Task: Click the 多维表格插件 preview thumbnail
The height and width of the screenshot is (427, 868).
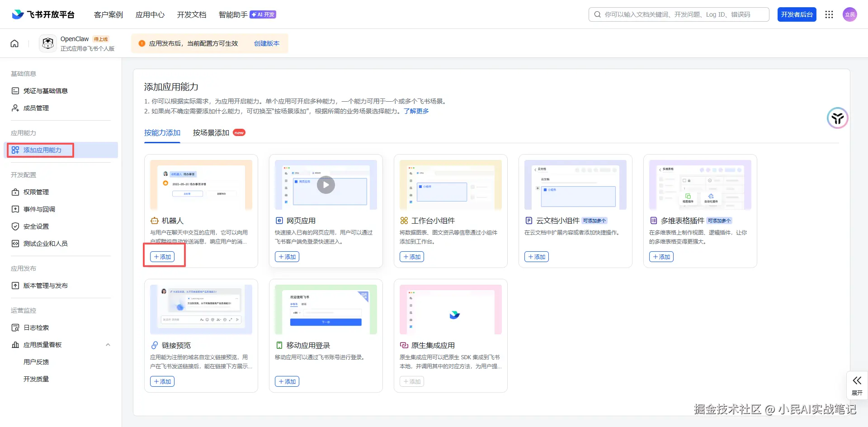Action: pos(700,185)
